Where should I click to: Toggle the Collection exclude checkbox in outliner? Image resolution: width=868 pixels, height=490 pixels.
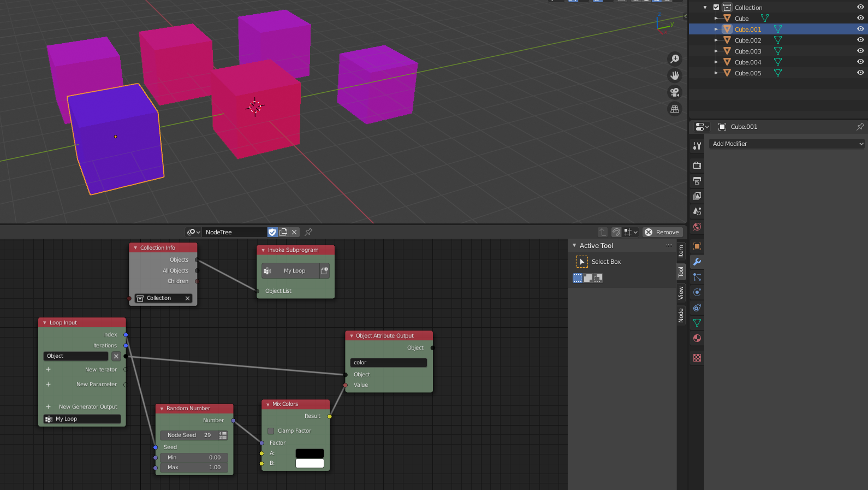tap(716, 8)
